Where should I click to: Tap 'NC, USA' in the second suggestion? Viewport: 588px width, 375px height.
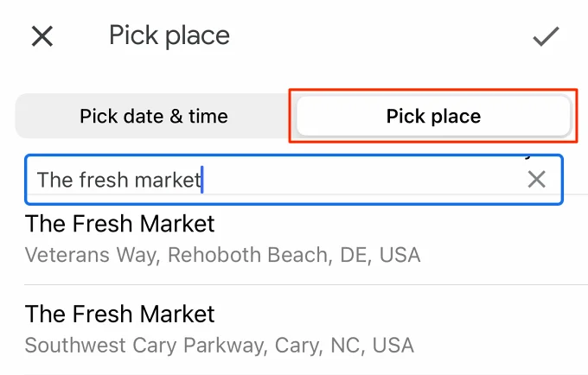tap(373, 346)
